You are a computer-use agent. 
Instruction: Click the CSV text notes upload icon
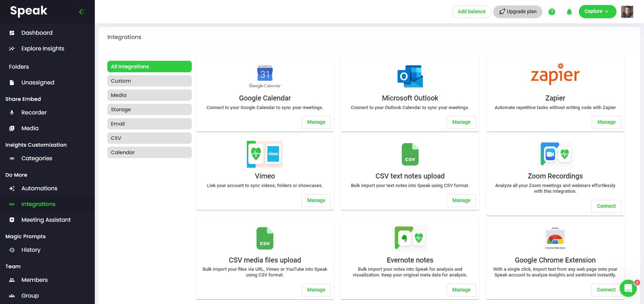(410, 154)
